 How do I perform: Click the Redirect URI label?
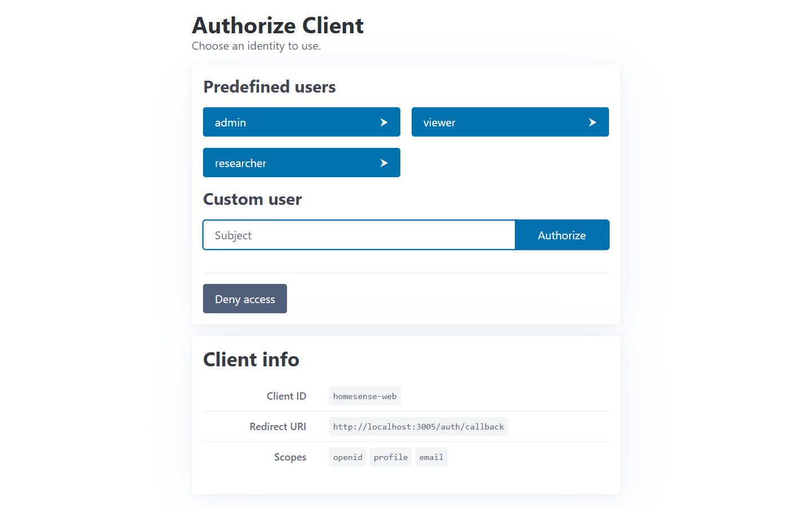278,427
